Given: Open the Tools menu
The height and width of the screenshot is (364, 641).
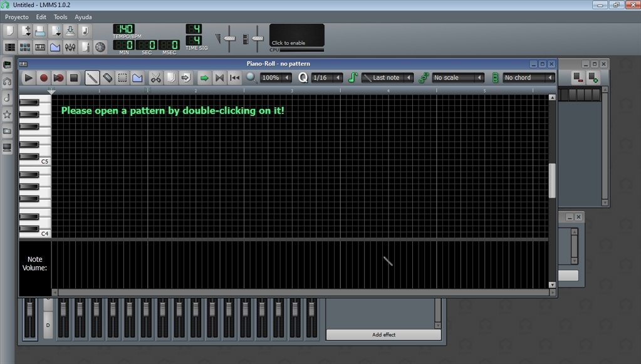Looking at the screenshot, I should pyautogui.click(x=61, y=17).
